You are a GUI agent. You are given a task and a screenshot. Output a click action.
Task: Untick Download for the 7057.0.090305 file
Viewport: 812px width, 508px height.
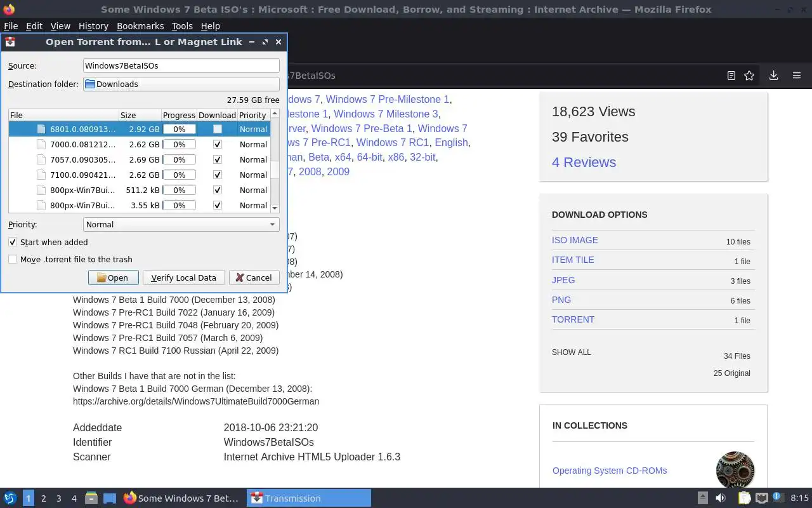[218, 159]
